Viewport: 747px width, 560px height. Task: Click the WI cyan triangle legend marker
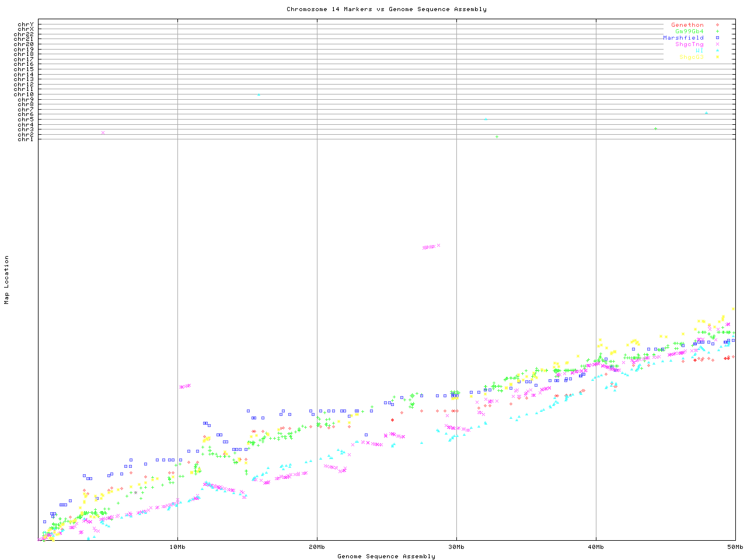[717, 51]
